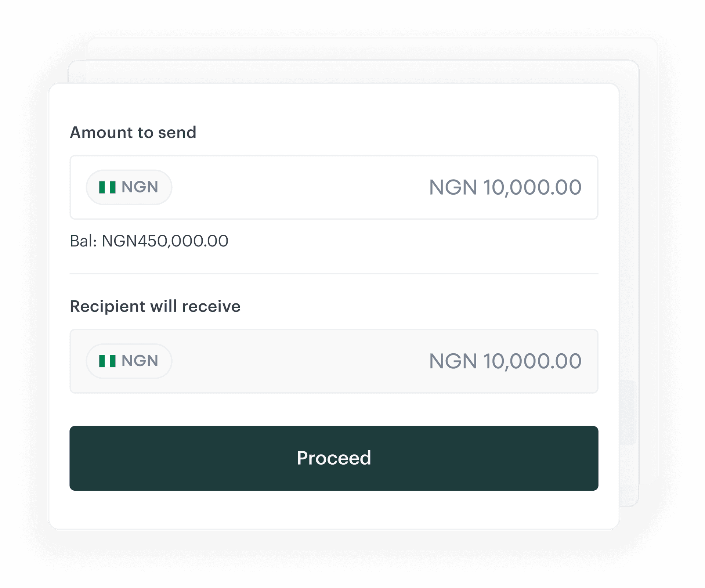The height and width of the screenshot is (588, 705).
Task: Select the send amount NGN 10,000.00 value
Action: pyautogui.click(x=505, y=187)
